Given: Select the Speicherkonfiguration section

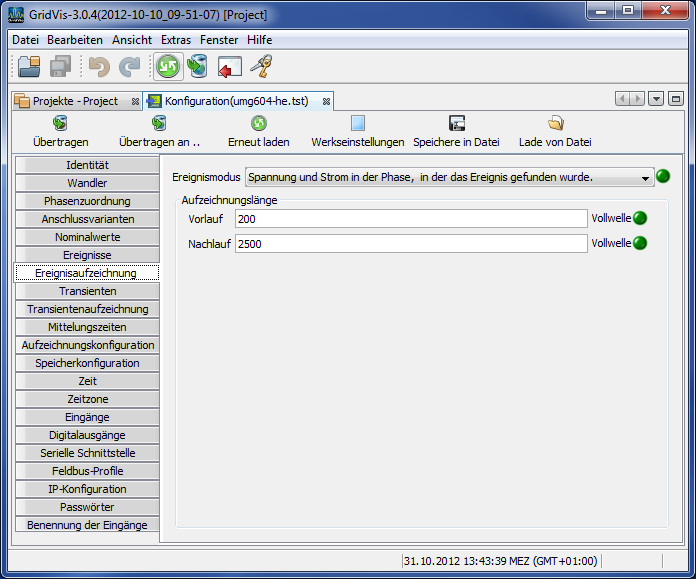Looking at the screenshot, I should point(87,363).
